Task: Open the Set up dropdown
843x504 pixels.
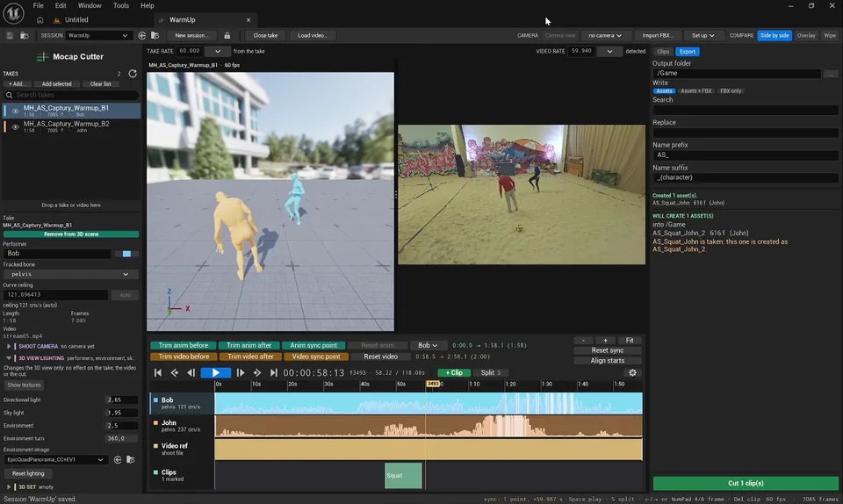Action: click(702, 35)
